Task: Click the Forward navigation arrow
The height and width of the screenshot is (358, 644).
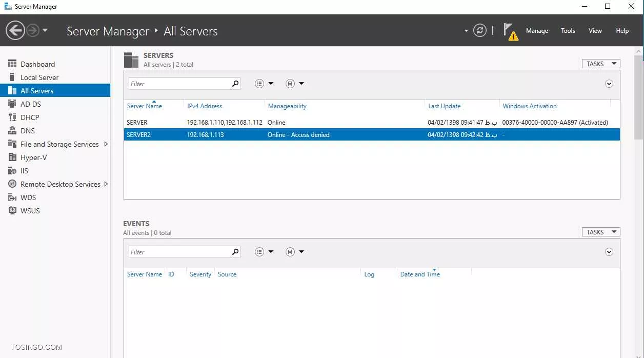Action: pyautogui.click(x=33, y=30)
